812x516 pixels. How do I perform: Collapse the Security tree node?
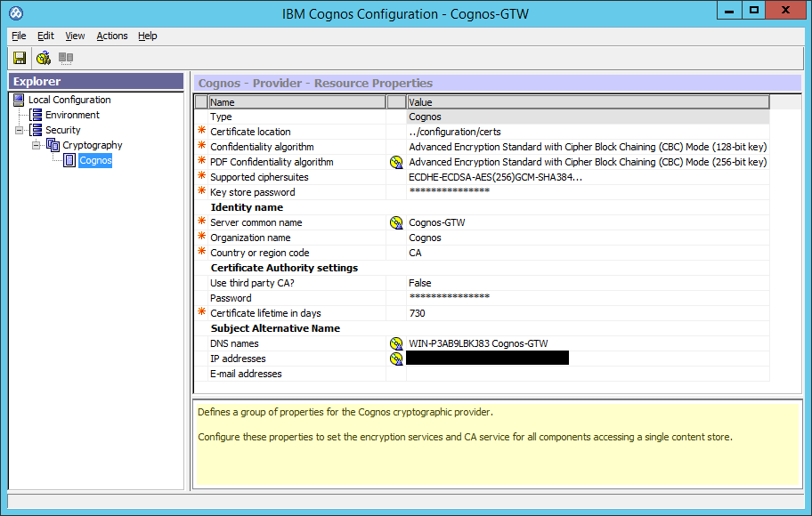coord(20,130)
